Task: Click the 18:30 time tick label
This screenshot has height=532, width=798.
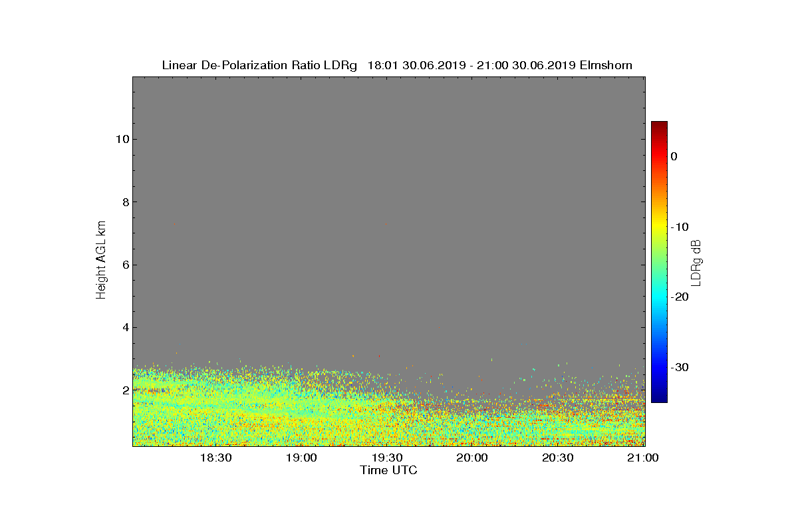Action: 215,458
